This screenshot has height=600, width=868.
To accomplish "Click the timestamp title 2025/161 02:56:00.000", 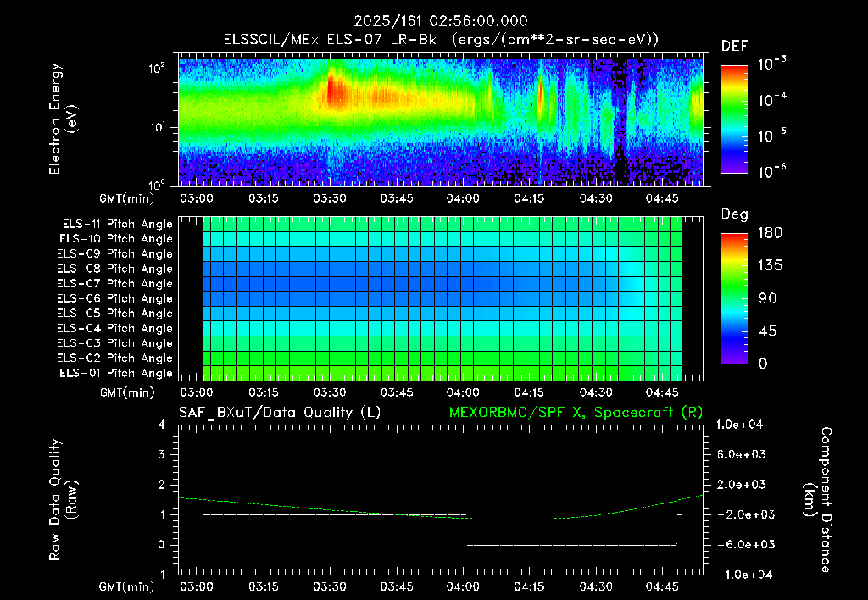I will (x=441, y=21).
